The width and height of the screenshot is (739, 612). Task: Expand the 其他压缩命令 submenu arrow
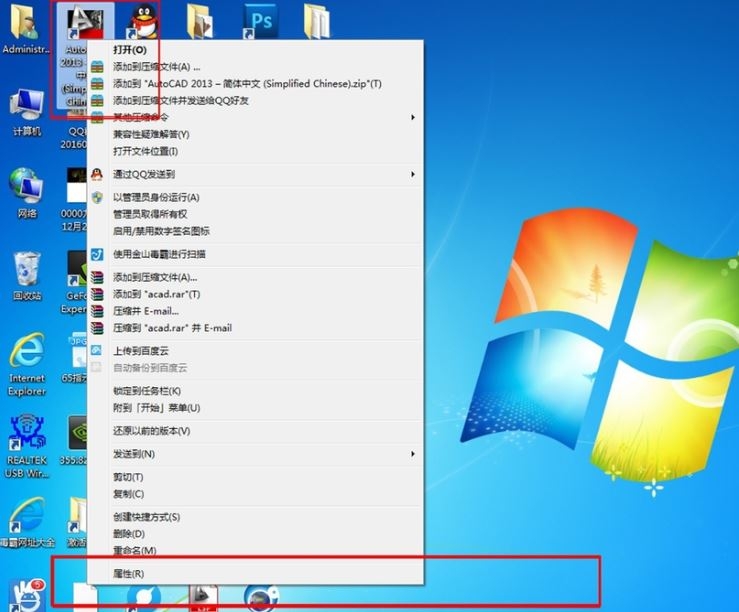(x=413, y=117)
